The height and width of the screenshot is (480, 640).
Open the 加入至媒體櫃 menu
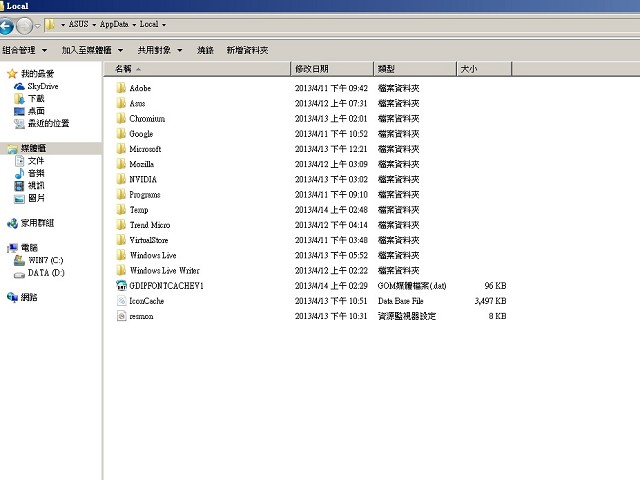point(92,50)
